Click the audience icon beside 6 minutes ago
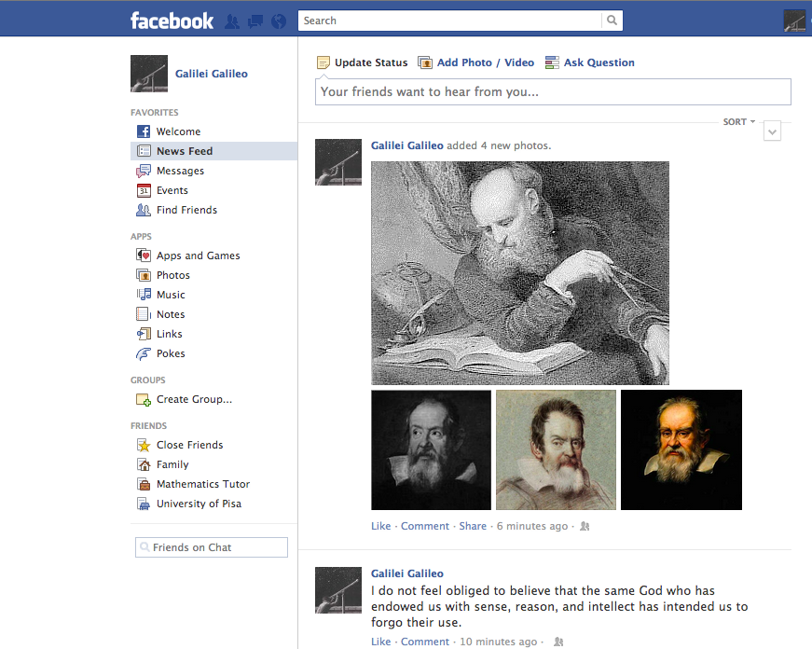This screenshot has width=812, height=649. coord(585,526)
